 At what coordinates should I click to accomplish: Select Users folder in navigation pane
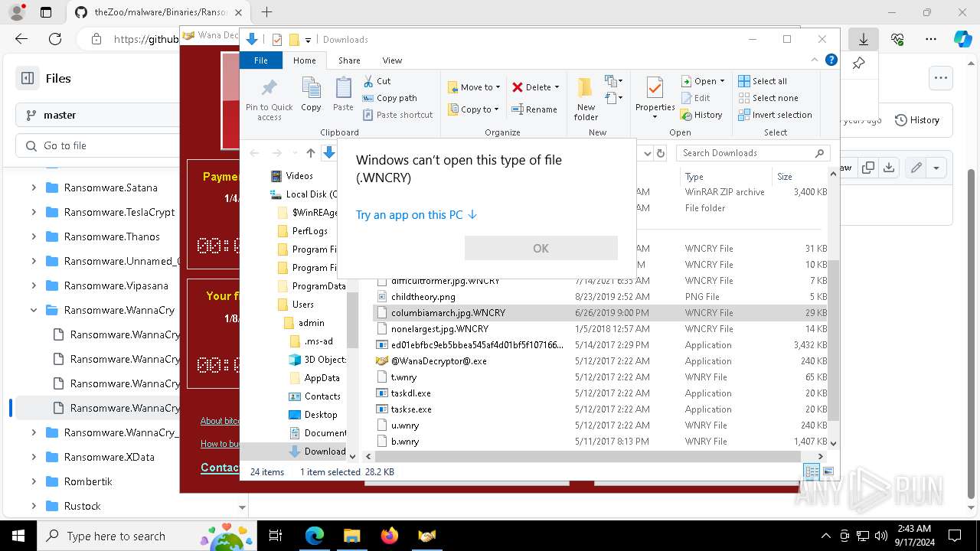tap(302, 304)
